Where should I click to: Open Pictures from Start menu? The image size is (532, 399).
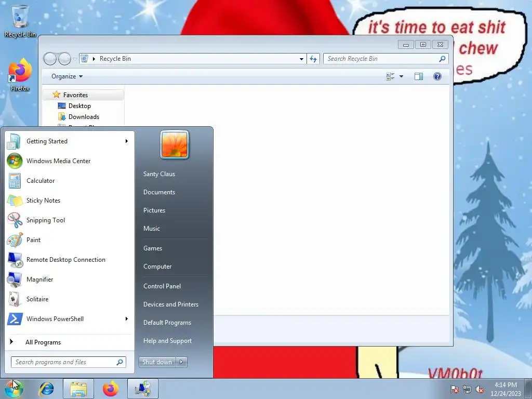[154, 210]
